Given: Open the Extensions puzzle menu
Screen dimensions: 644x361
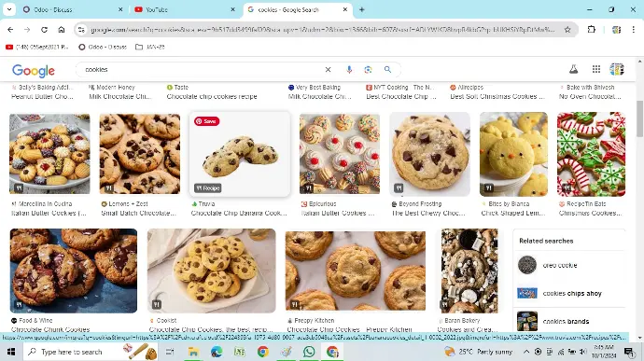Looking at the screenshot, I should click(x=592, y=30).
